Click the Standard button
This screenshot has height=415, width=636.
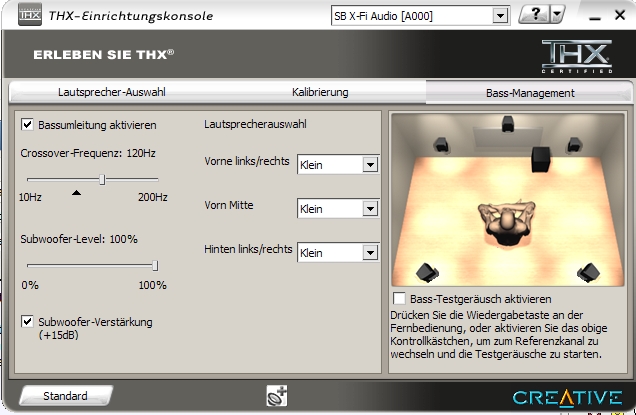65,396
